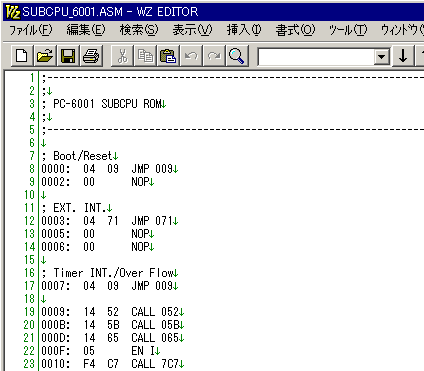The width and height of the screenshot is (424, 371).
Task: Click the NOP line at address 0002
Action: click(95, 182)
